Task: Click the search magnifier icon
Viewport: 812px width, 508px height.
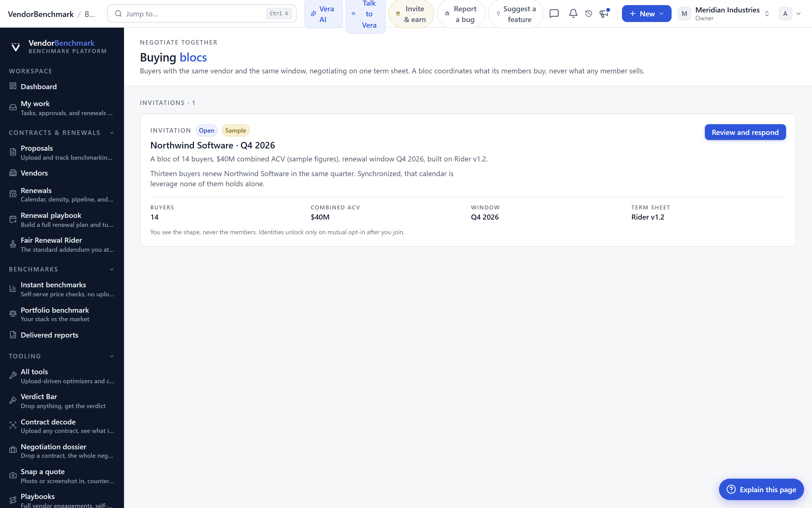Action: point(118,14)
